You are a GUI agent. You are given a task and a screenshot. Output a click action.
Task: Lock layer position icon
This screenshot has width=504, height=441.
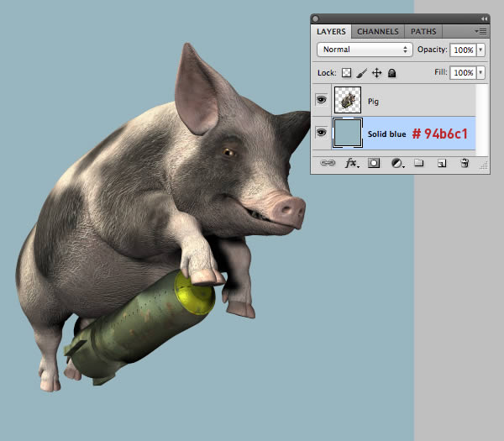tap(376, 73)
